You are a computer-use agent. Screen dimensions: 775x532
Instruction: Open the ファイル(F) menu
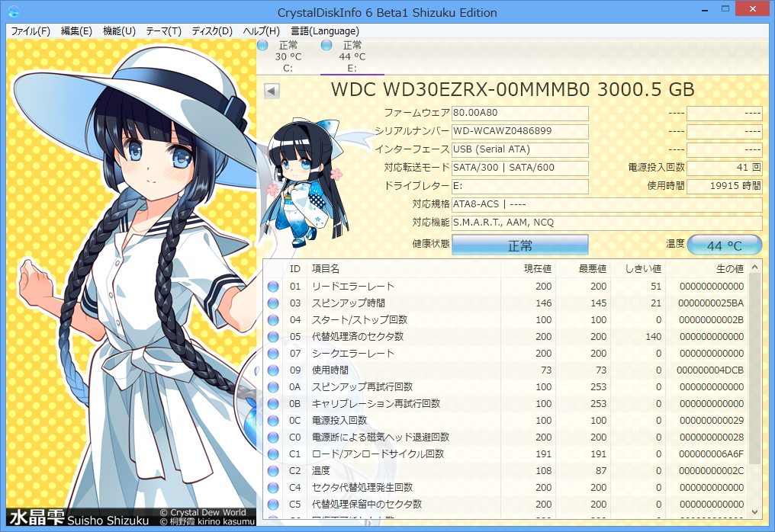point(31,31)
